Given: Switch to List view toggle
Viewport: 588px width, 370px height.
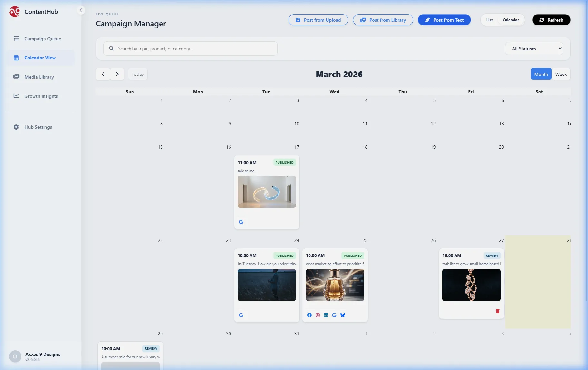Looking at the screenshot, I should pos(489,20).
